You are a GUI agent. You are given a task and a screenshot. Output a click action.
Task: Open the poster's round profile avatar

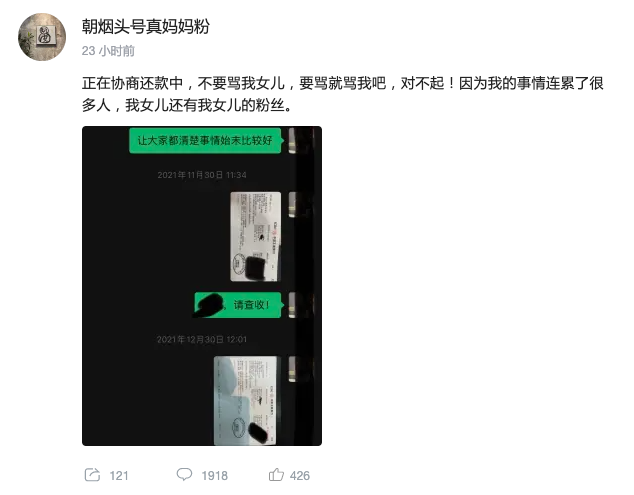[42, 37]
